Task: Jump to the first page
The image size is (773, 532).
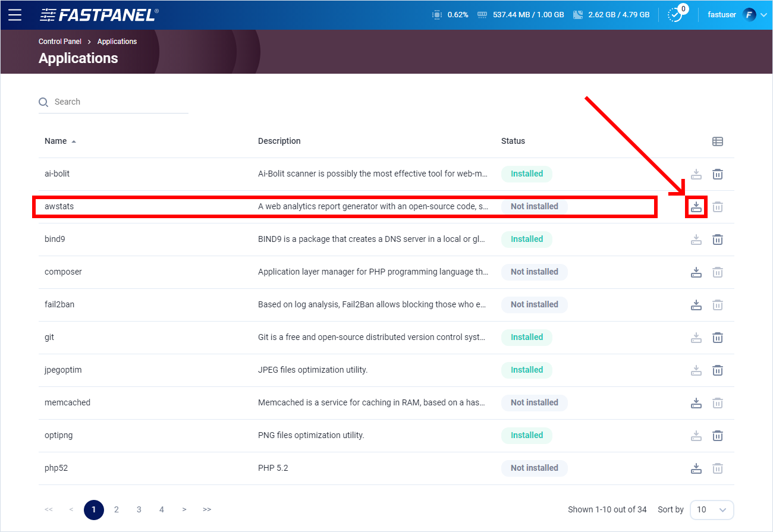Action: (x=49, y=509)
